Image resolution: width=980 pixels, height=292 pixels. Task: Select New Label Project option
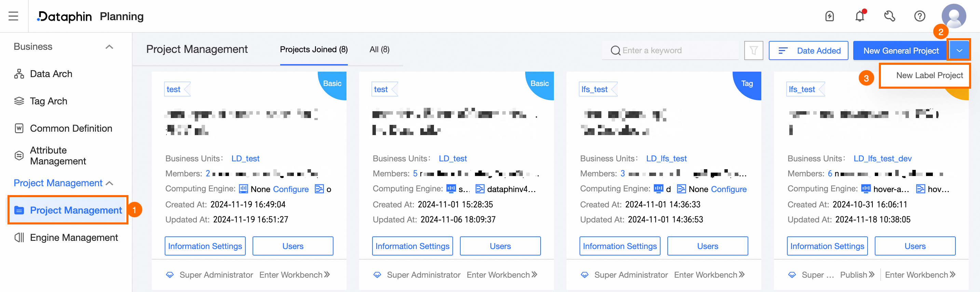(x=929, y=76)
